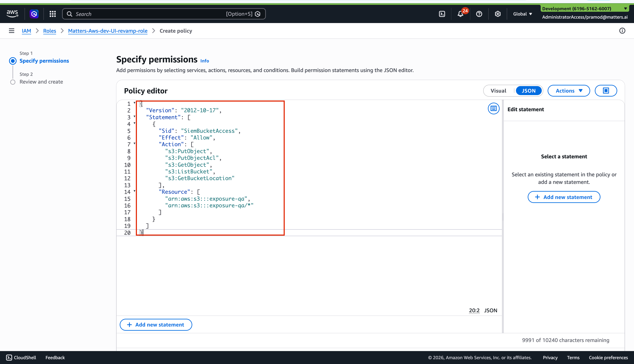Collapse the Action array fold arrow
The width and height of the screenshot is (634, 364).
coord(135,143)
